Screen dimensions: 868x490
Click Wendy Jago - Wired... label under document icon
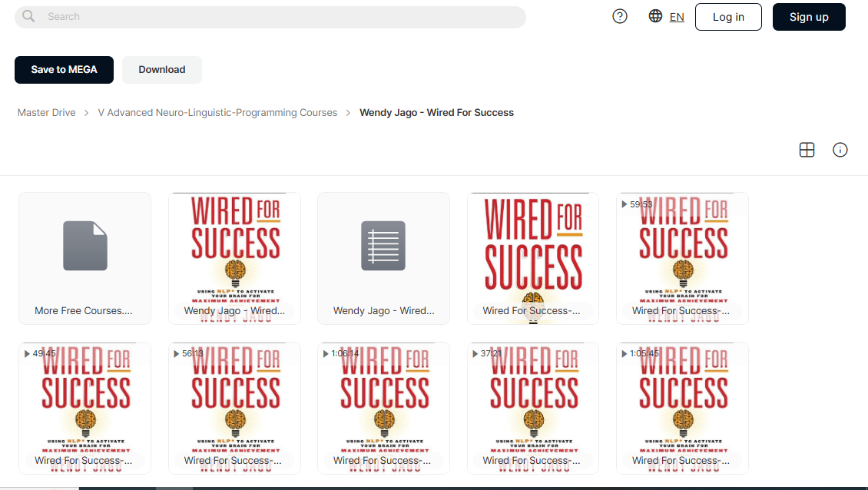383,310
